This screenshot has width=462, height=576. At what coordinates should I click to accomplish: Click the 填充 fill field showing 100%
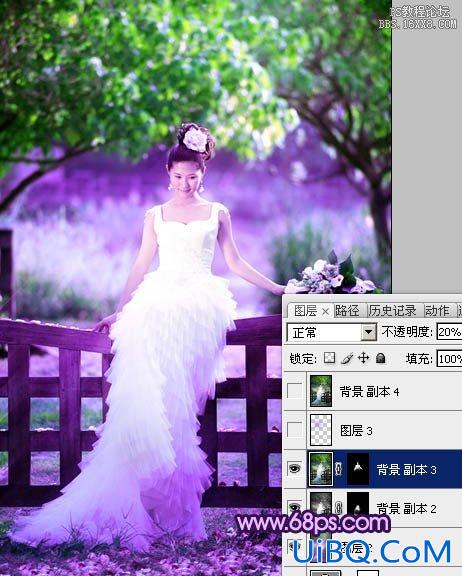pos(450,359)
